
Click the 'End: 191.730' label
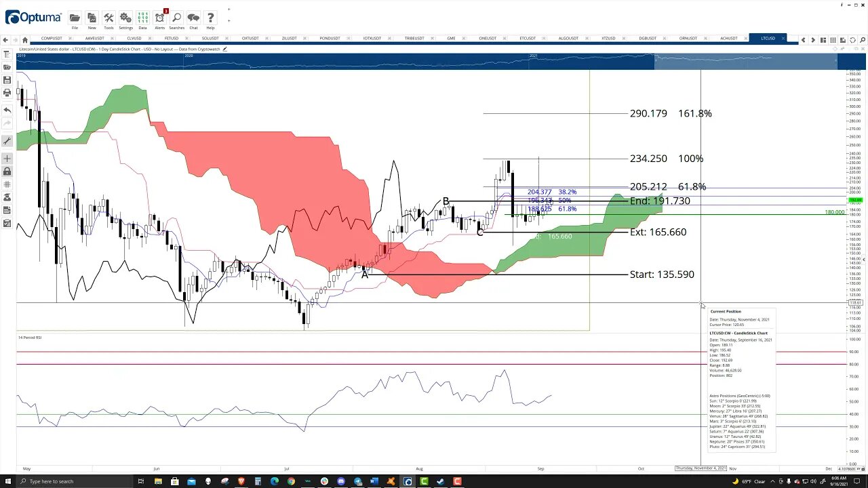click(660, 201)
